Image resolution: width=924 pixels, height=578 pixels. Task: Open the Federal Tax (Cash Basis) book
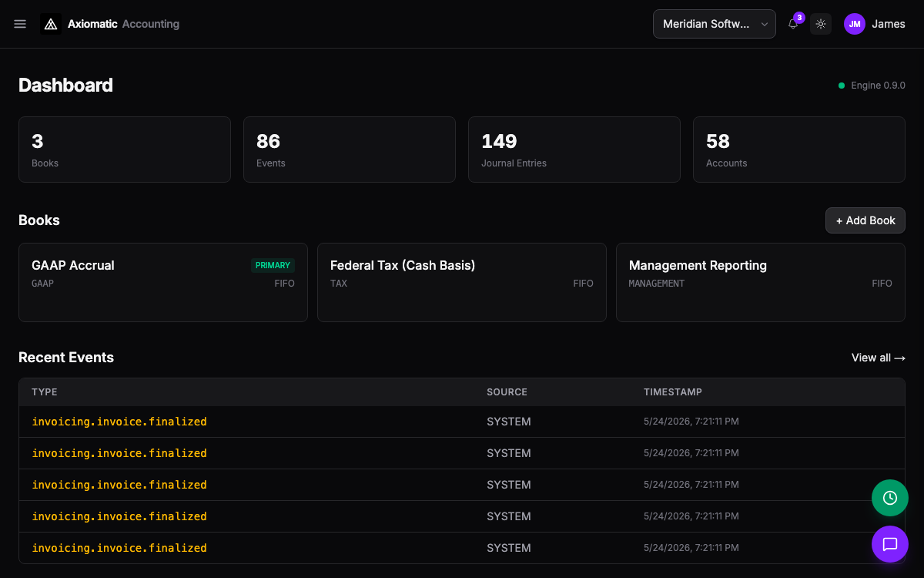point(462,282)
